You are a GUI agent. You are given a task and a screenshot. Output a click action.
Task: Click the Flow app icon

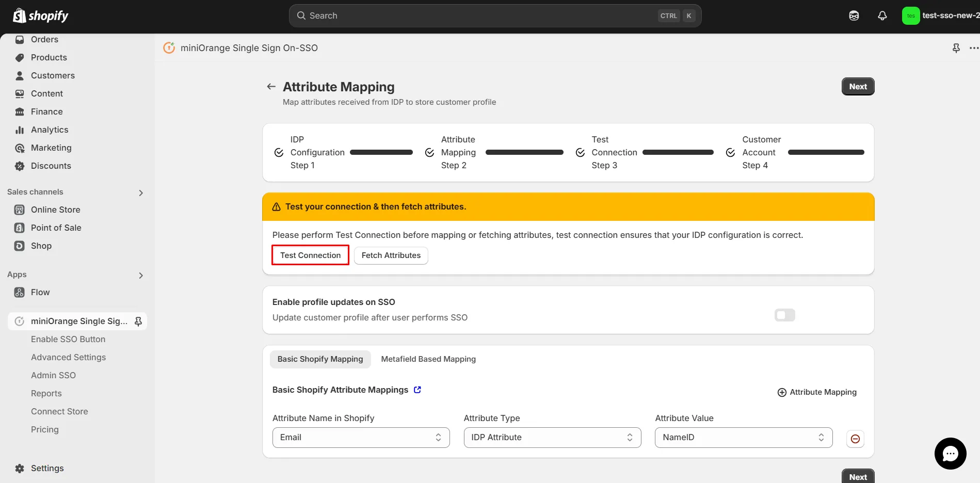pyautogui.click(x=20, y=292)
